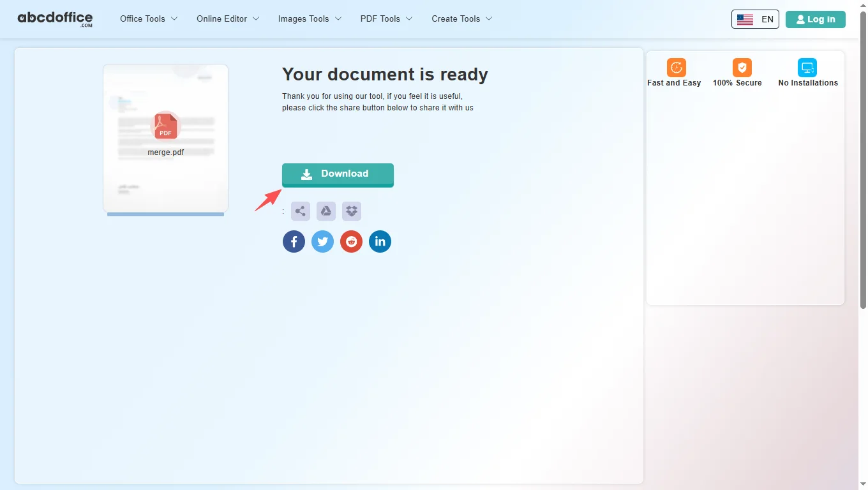Click the Fast and Easy icon
Screen dimensions: 868x490
tap(676, 68)
